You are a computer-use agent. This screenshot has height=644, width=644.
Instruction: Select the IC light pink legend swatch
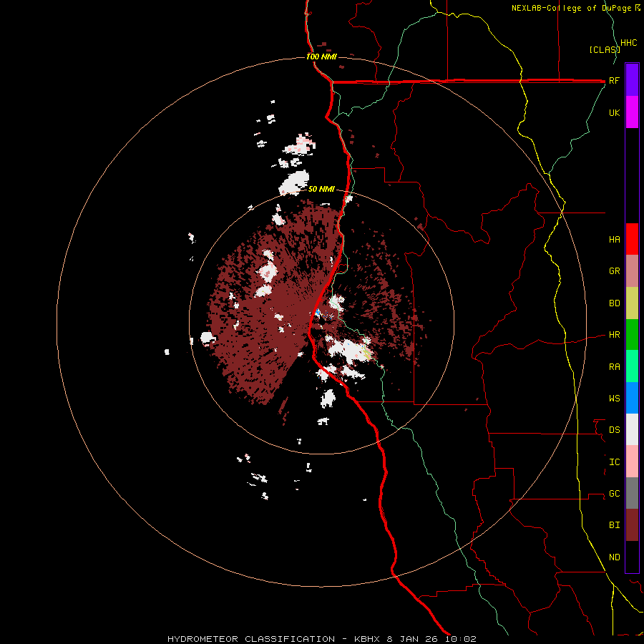[x=632, y=462]
